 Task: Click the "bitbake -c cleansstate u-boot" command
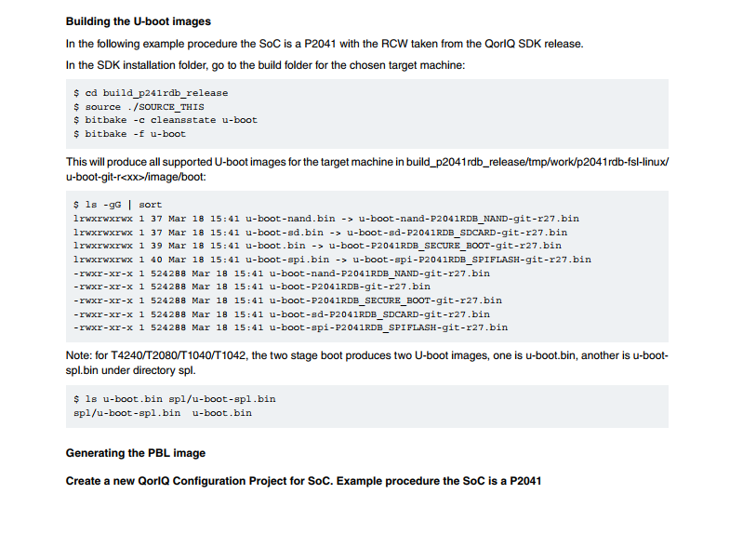click(165, 120)
